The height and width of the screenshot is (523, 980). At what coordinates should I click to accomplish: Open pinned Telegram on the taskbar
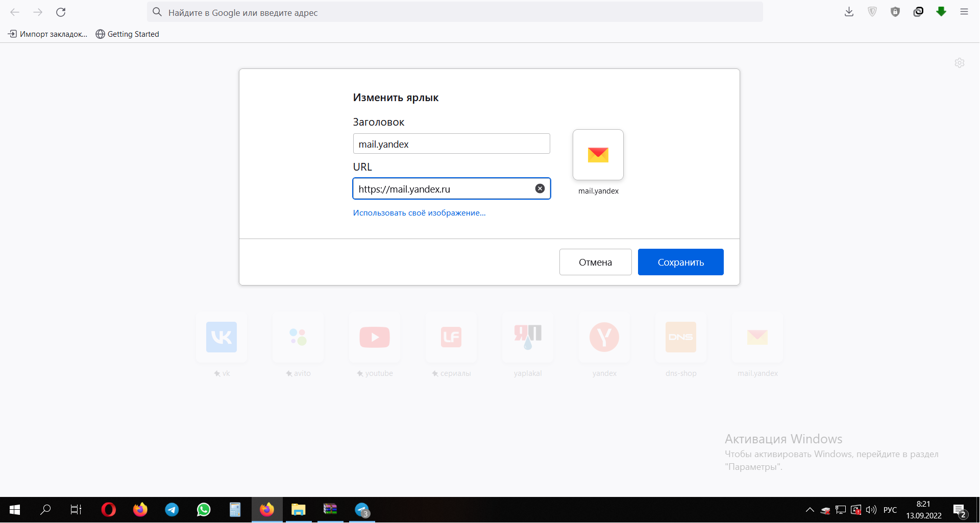tap(172, 510)
